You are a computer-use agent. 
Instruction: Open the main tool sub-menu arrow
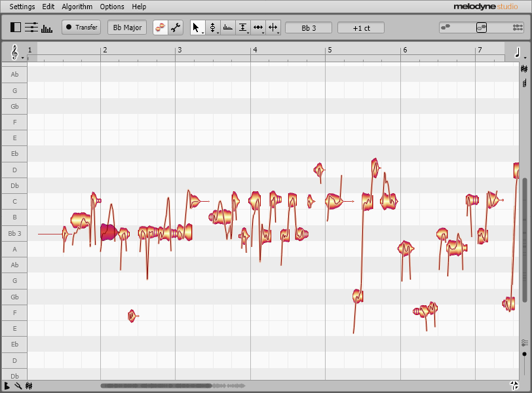click(x=203, y=33)
